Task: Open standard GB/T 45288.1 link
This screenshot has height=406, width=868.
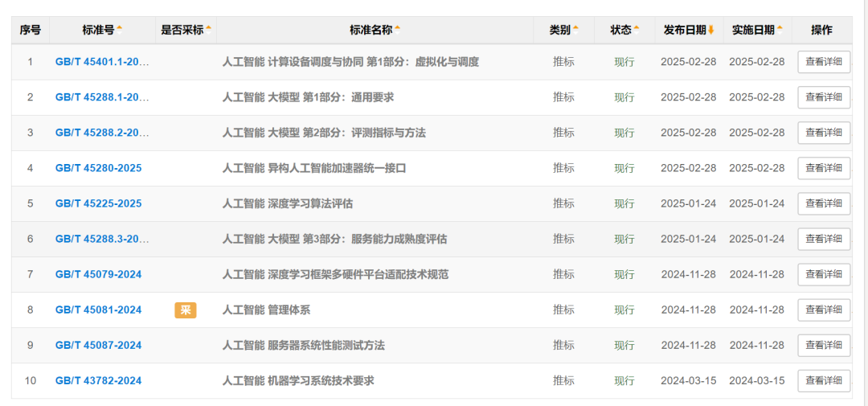Action: point(102,97)
